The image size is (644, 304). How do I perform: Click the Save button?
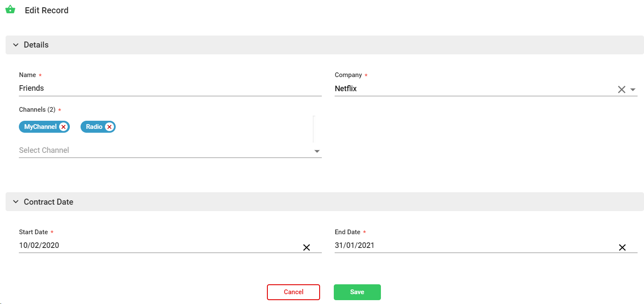point(357,292)
